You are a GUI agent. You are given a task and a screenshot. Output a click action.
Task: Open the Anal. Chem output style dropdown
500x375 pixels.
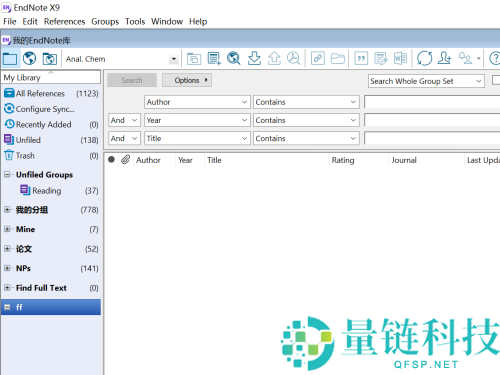coord(174,59)
